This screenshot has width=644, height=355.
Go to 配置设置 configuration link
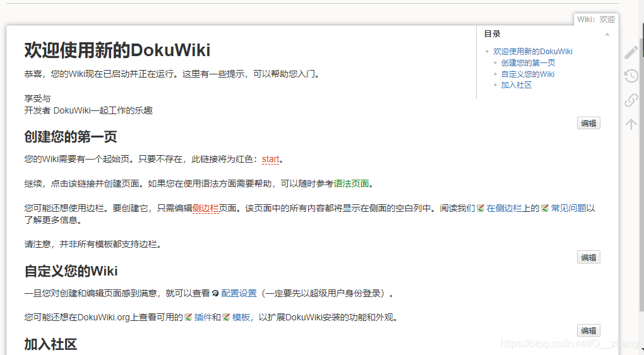239,293
